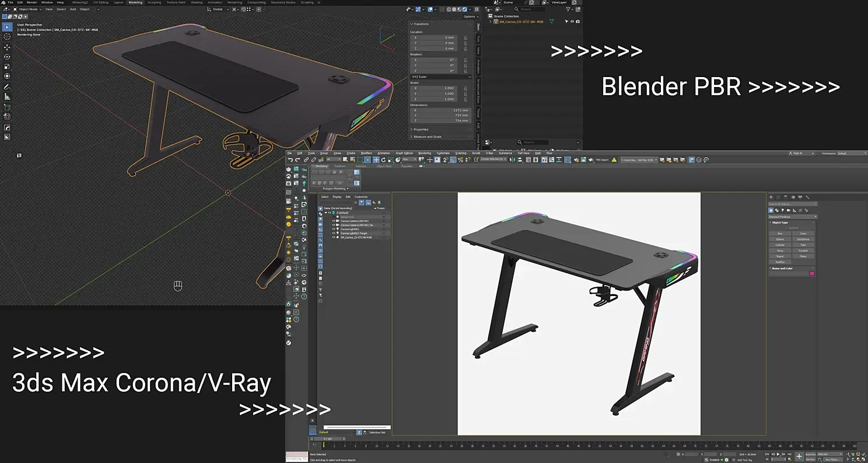Open the XYZ Euler rotation mode dropdown
Screen dimensions: 868x463
pos(440,76)
